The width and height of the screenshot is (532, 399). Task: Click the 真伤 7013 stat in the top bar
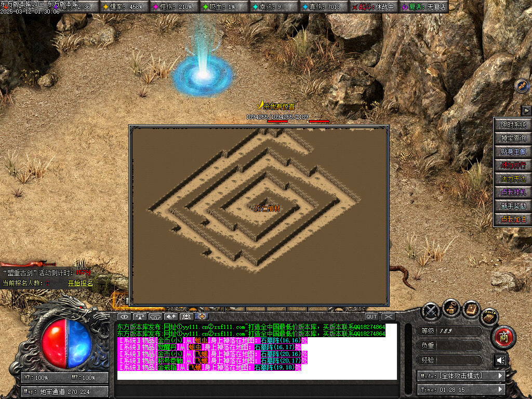click(x=323, y=7)
